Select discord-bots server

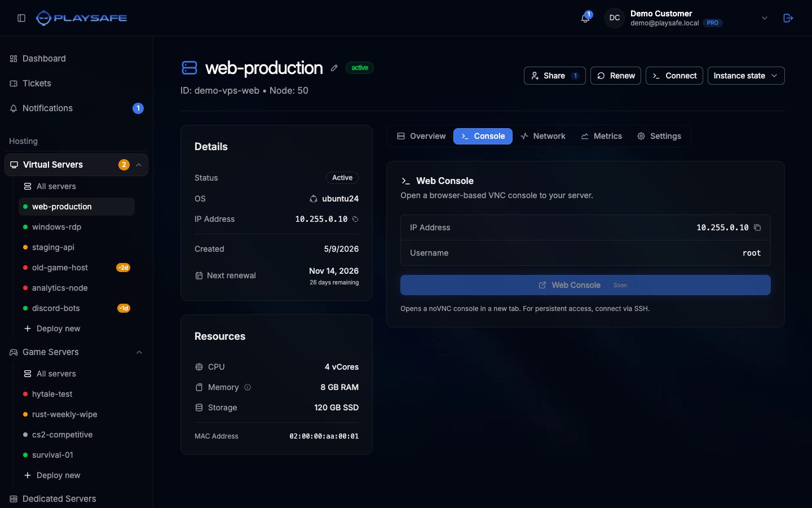77,308
